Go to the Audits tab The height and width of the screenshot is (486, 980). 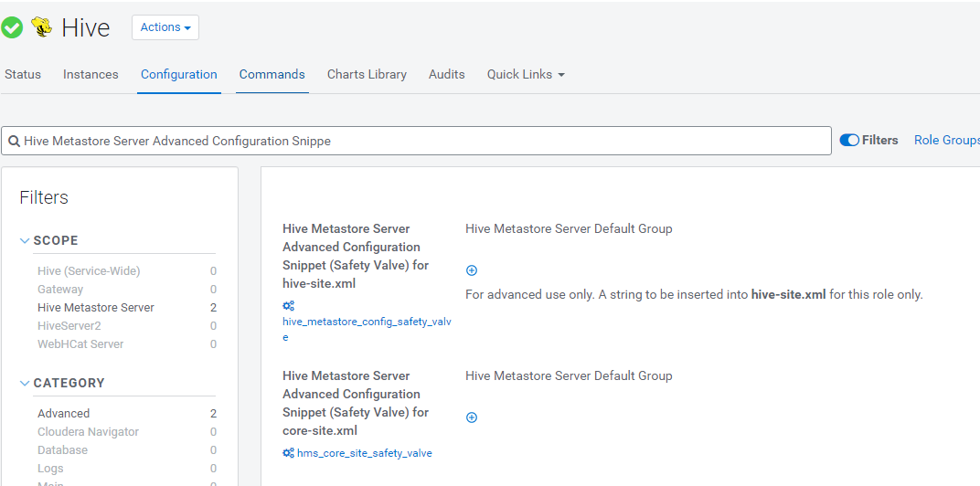(x=446, y=75)
